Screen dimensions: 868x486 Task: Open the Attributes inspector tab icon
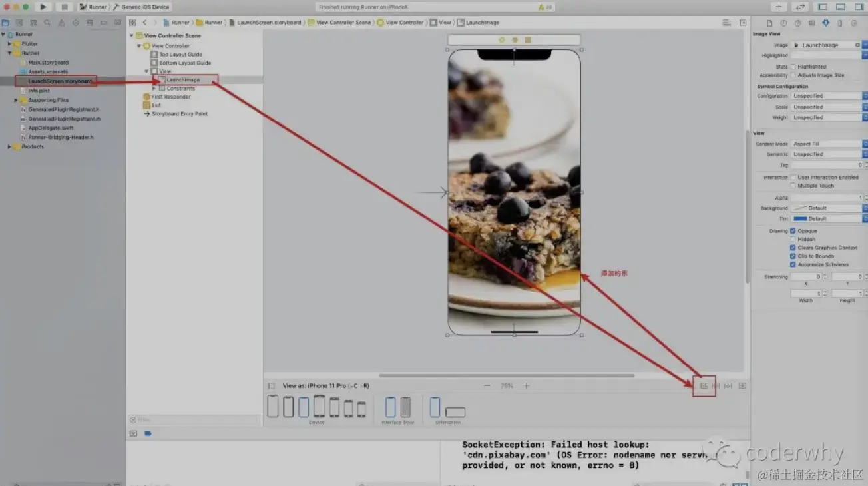coord(825,23)
